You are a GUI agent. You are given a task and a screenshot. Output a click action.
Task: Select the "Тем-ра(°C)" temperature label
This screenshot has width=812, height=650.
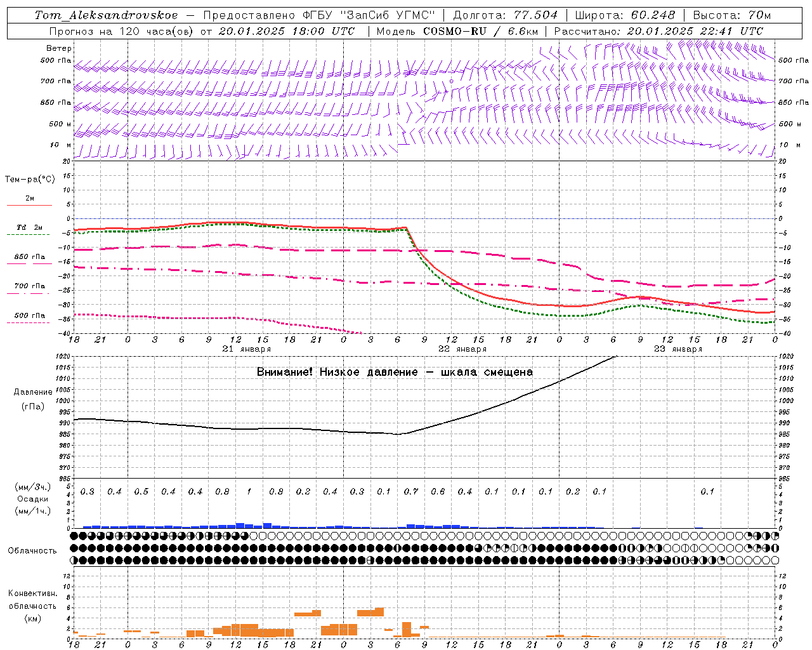[30, 180]
